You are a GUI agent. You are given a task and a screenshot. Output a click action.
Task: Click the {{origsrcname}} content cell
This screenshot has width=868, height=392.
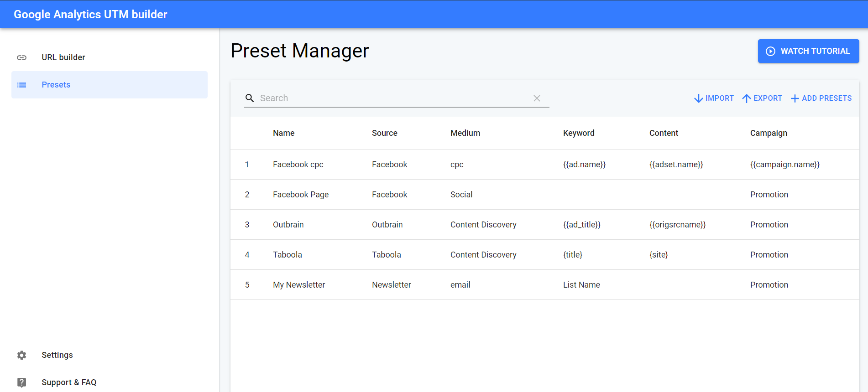click(677, 225)
